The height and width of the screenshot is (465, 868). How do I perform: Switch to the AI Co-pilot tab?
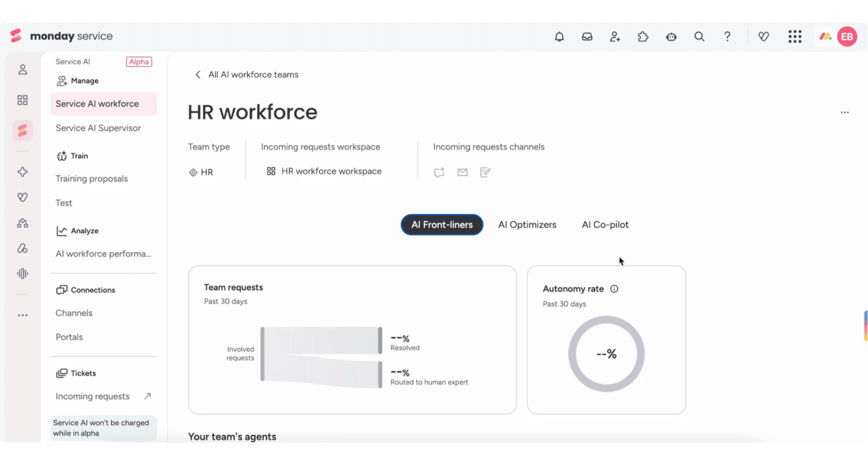coord(605,224)
